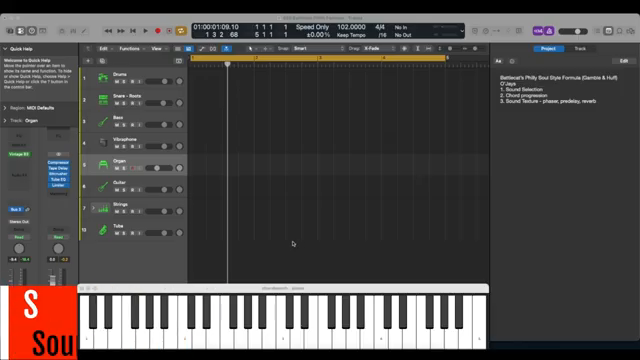640x360 pixels.
Task: Click the Quick Help button in control bar
Action: click(x=32, y=31)
